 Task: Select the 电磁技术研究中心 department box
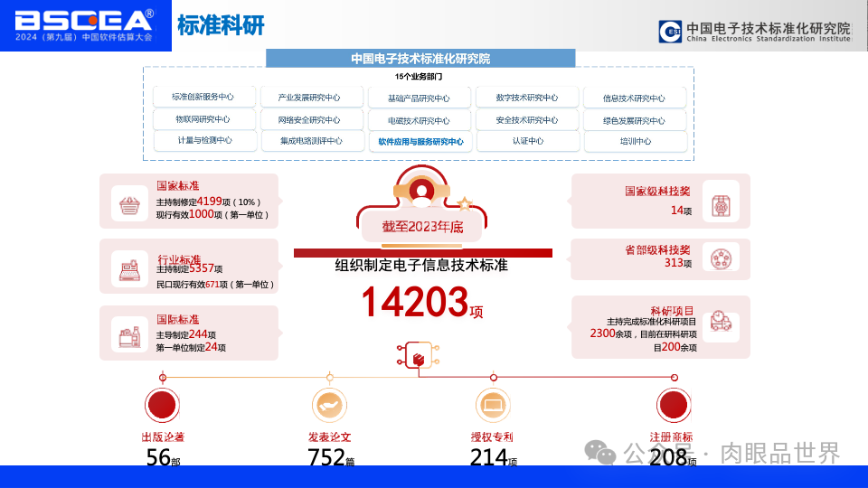(x=419, y=120)
